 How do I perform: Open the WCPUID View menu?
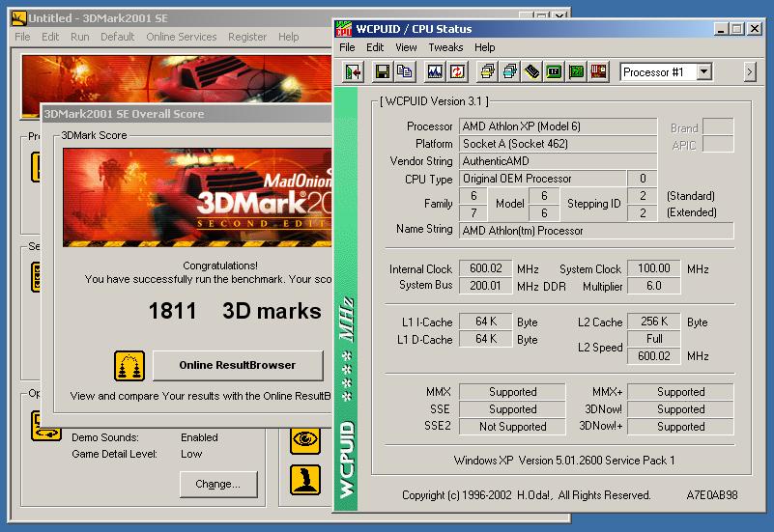tap(406, 47)
